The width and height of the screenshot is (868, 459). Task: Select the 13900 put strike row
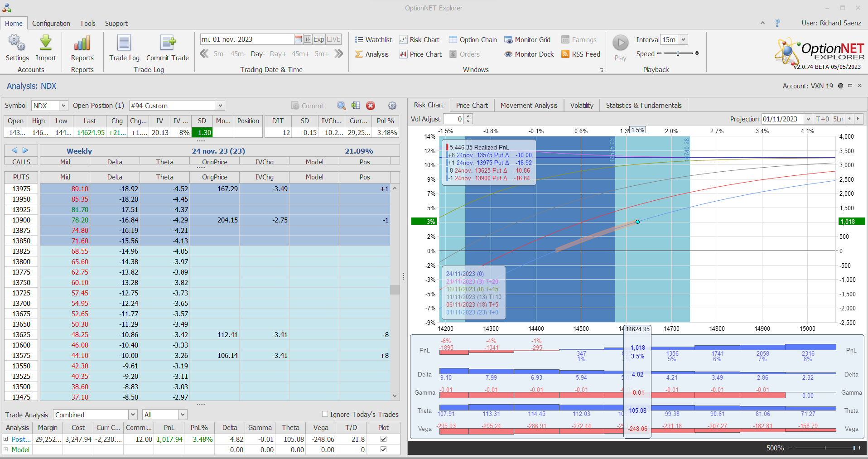tap(197, 220)
